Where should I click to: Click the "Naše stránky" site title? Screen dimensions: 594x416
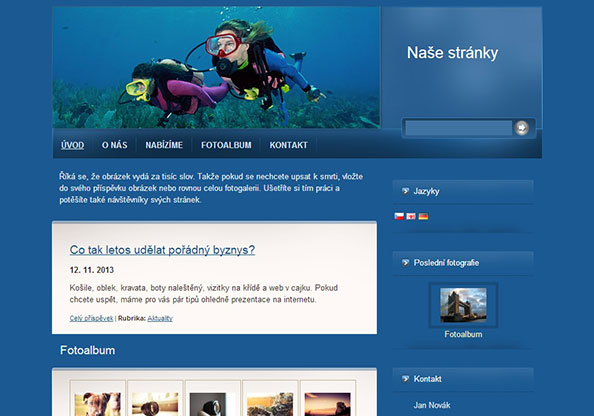click(452, 53)
